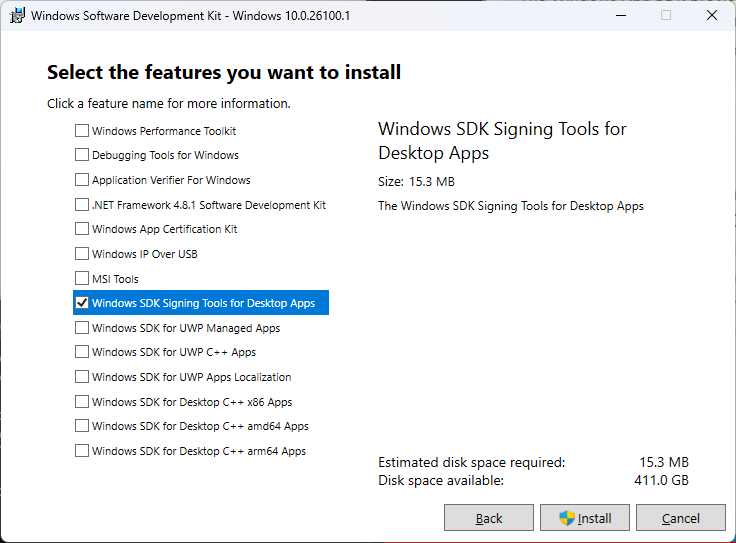Click the 'Windows SDK for UWP Managed Apps' label
736x543 pixels.
[186, 328]
